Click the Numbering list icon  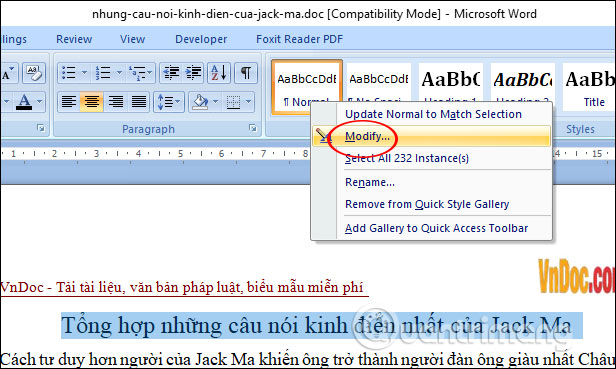point(103,73)
